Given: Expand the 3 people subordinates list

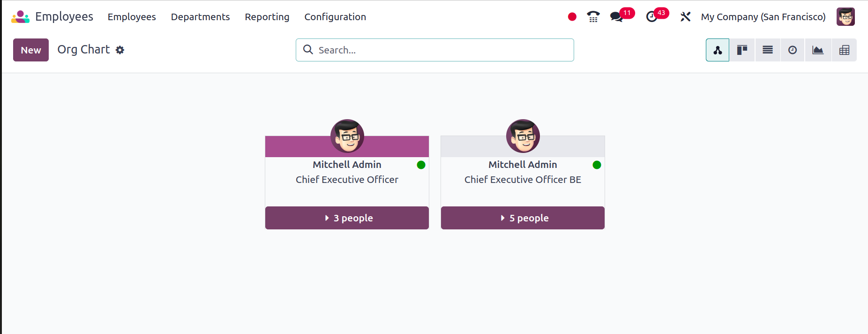Looking at the screenshot, I should pos(347,218).
